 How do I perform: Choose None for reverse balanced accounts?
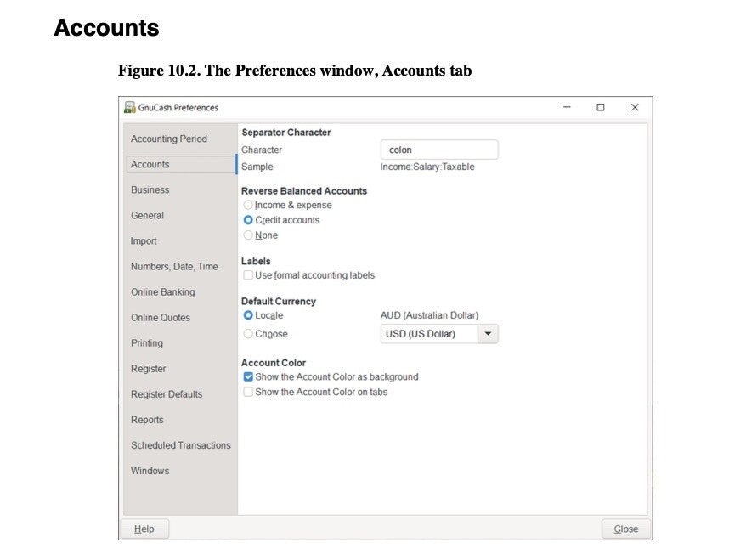[x=248, y=235]
